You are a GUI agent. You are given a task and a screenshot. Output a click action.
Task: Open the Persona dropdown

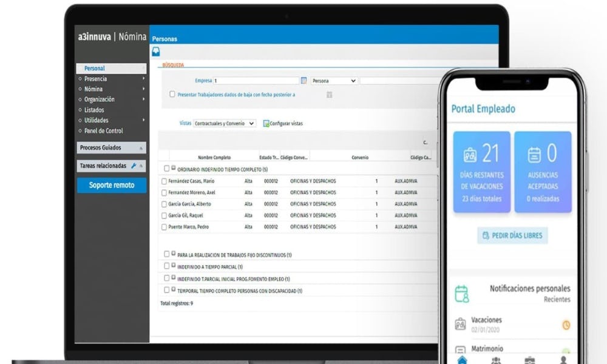pyautogui.click(x=334, y=81)
